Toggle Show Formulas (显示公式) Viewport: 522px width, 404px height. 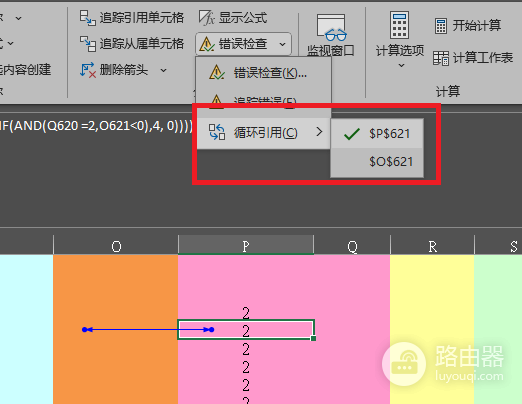233,18
